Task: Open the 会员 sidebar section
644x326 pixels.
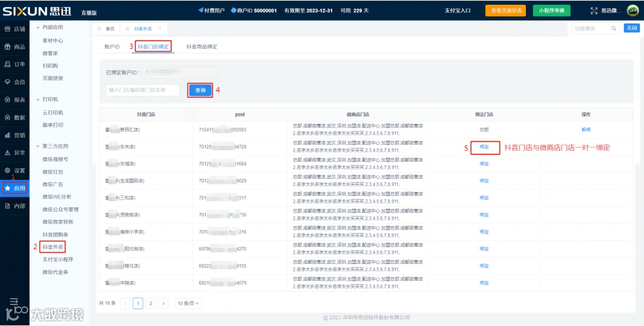Action: coord(15,82)
